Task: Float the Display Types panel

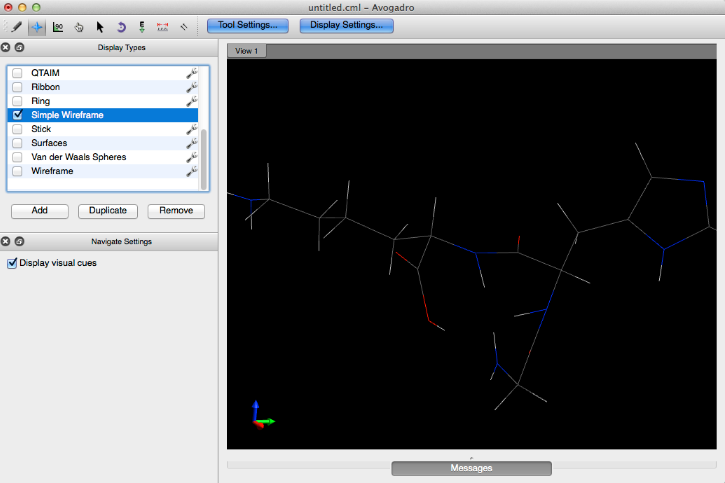Action: 20,47
